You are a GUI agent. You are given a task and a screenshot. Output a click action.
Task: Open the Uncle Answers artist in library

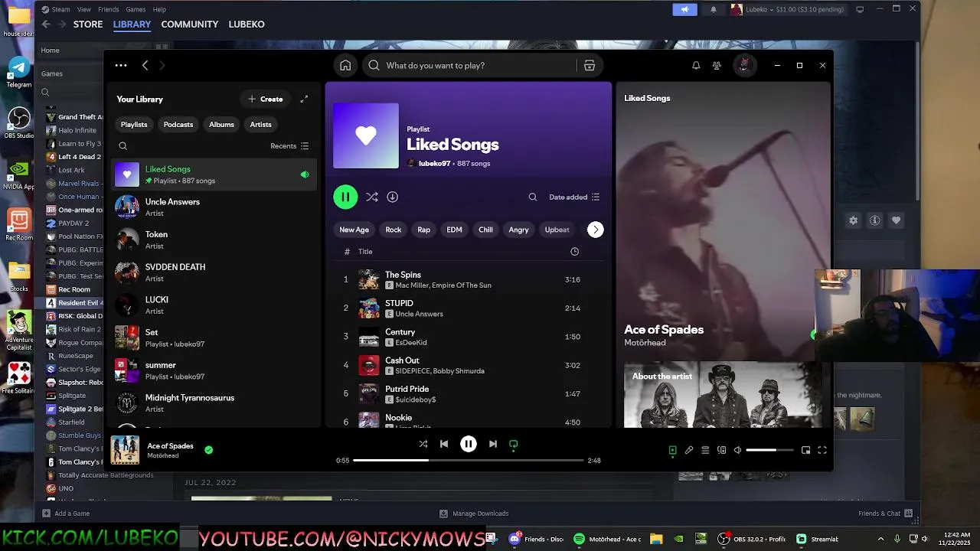click(x=214, y=207)
